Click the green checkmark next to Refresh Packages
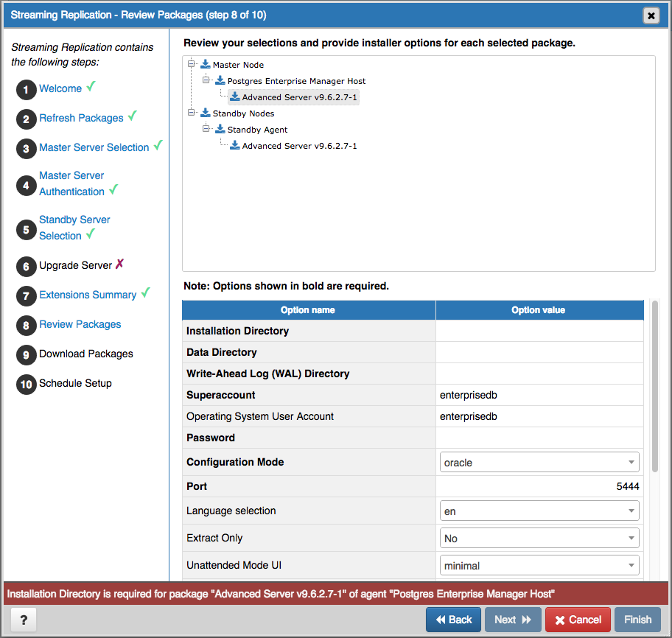Screen dimensions: 672x638 (133, 116)
